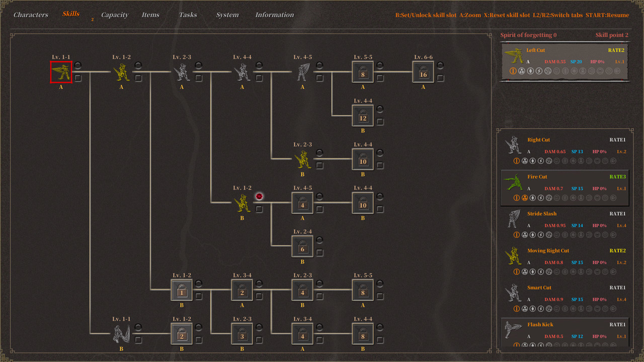Viewport: 644px width, 362px height.
Task: Open the Capacity tab
Action: click(115, 15)
